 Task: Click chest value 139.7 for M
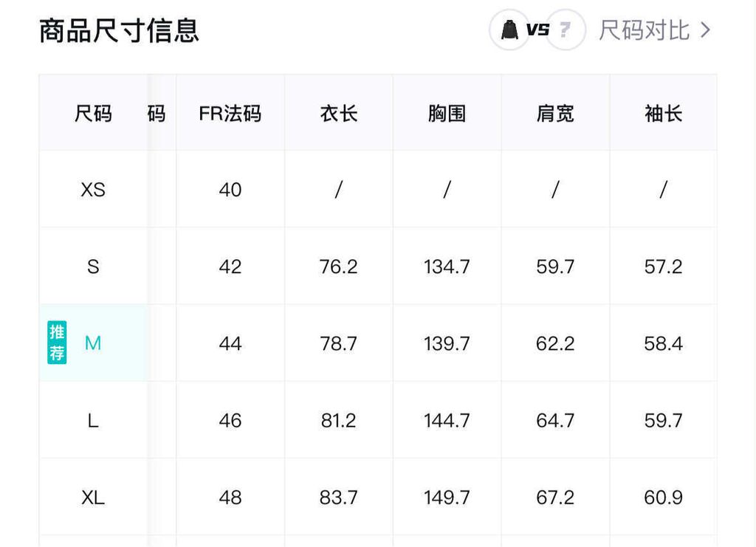(x=447, y=343)
